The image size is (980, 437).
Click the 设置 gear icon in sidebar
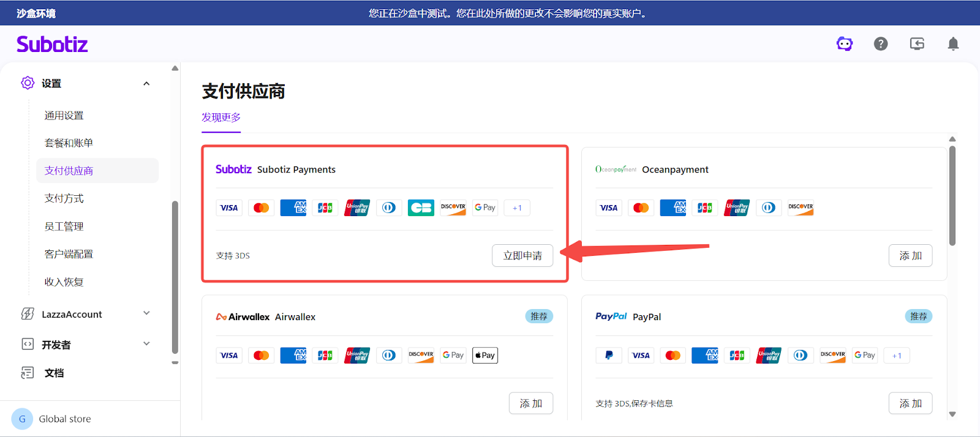28,83
